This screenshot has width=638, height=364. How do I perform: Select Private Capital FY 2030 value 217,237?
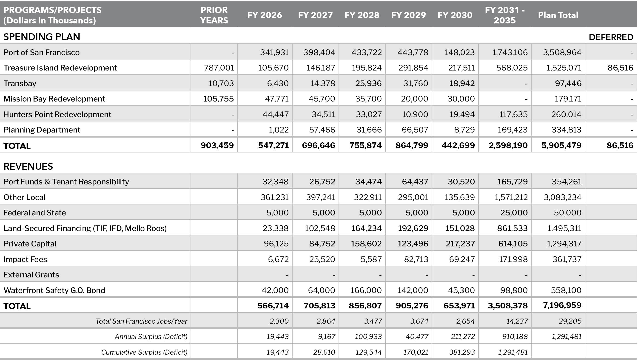(460, 244)
